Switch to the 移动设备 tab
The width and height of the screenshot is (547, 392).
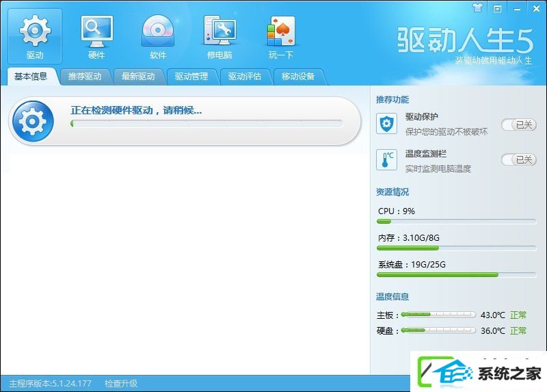[x=298, y=77]
